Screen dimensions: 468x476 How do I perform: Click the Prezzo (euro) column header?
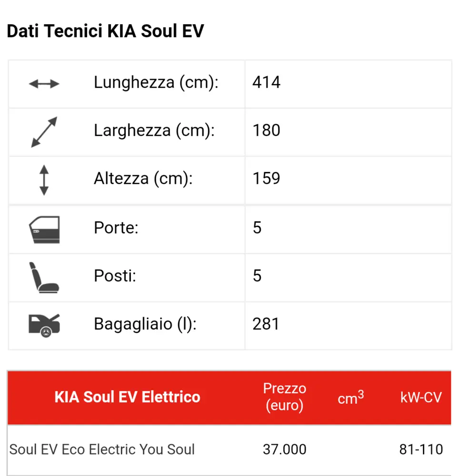pos(285,397)
